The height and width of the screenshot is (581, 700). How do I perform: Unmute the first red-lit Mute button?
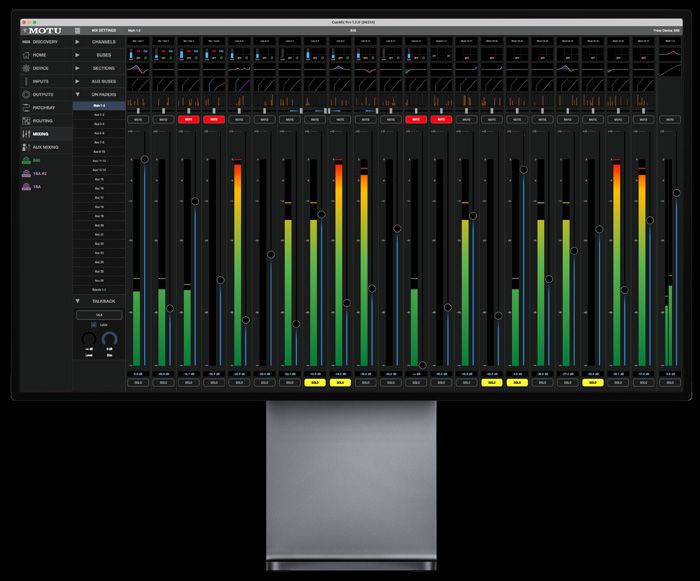point(187,119)
